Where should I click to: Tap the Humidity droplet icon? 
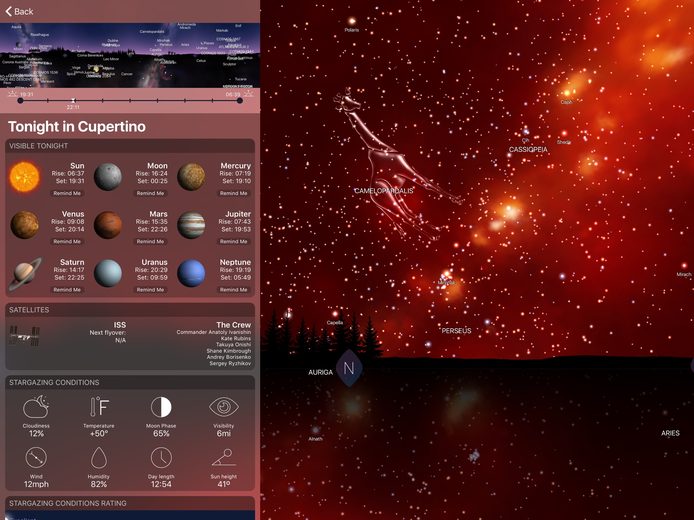pos(99,458)
